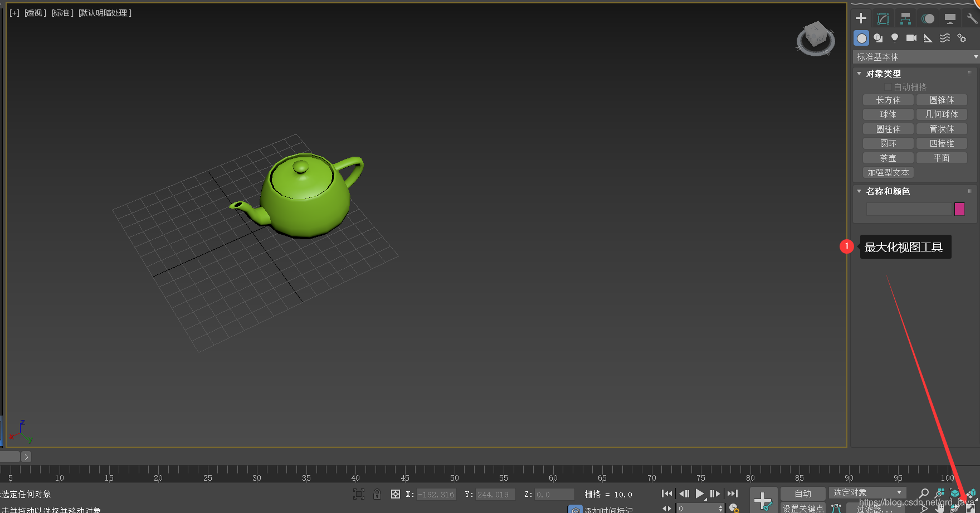The image size is (980, 513).
Task: Select the Shapes category icon
Action: [878, 38]
